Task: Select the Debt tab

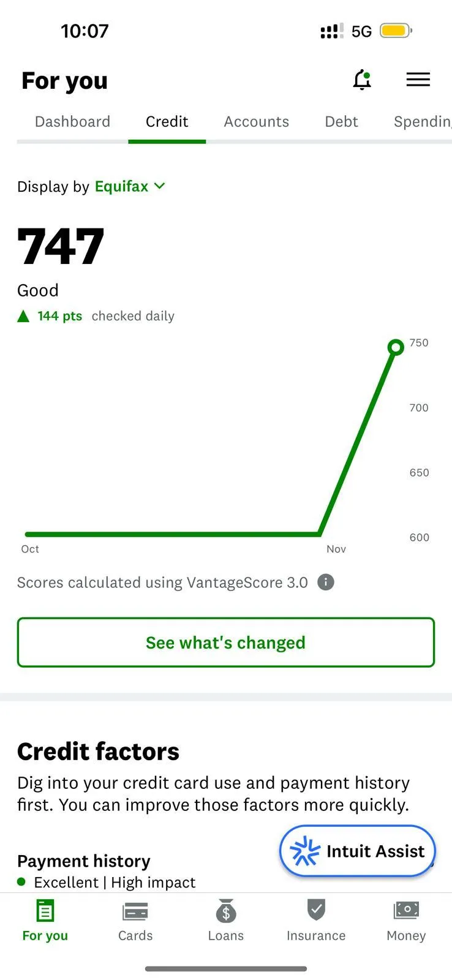Action: pyautogui.click(x=341, y=122)
